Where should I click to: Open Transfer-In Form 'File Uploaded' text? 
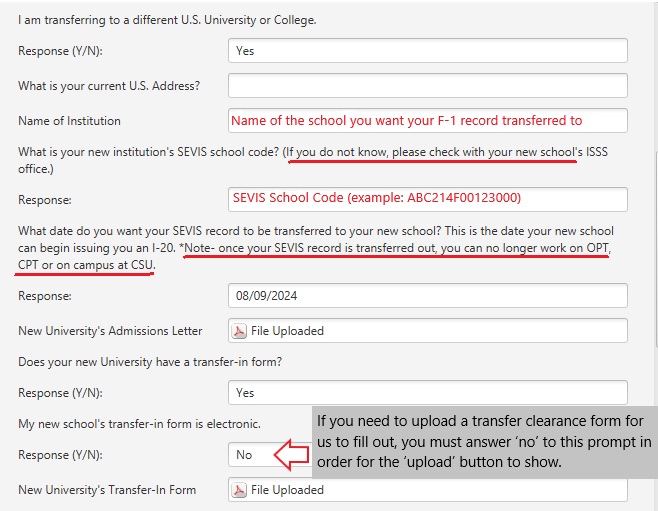pyautogui.click(x=288, y=490)
